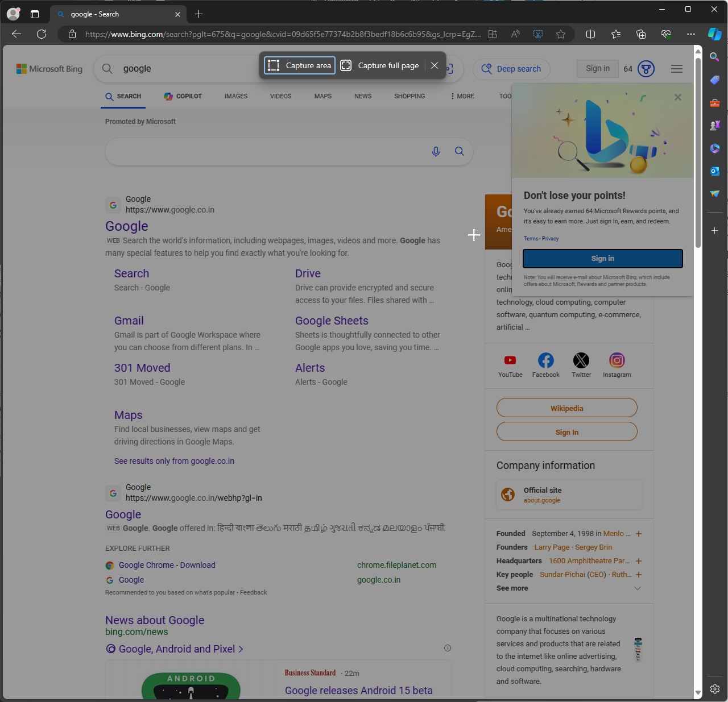Image resolution: width=728 pixels, height=702 pixels.
Task: Close the web capture toolbar
Action: (435, 65)
